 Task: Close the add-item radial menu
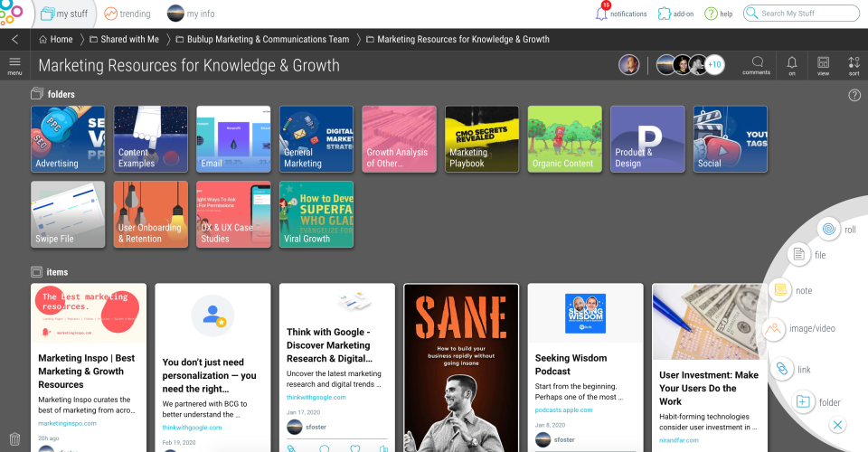click(x=838, y=425)
